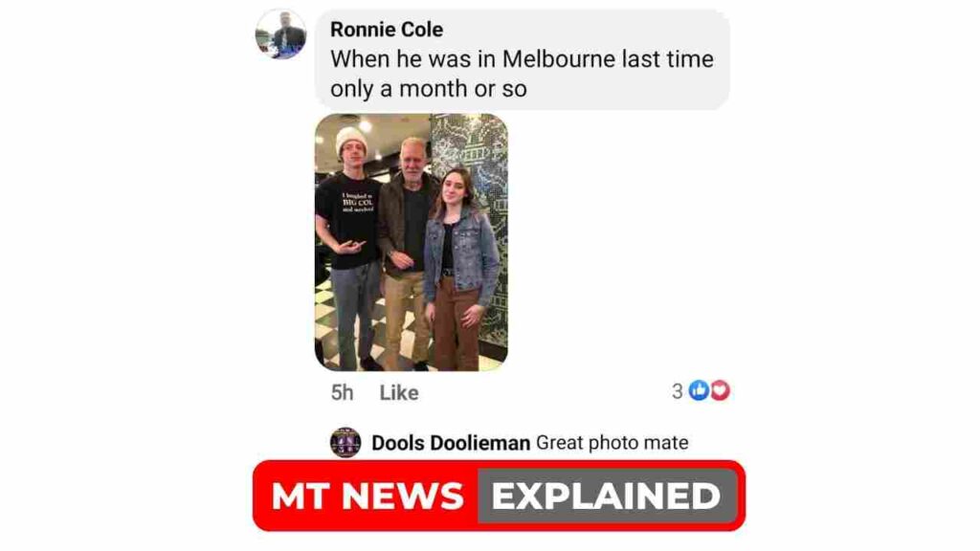The image size is (980, 551).
Task: Click the white beanie in the photo
Action: coord(350,140)
